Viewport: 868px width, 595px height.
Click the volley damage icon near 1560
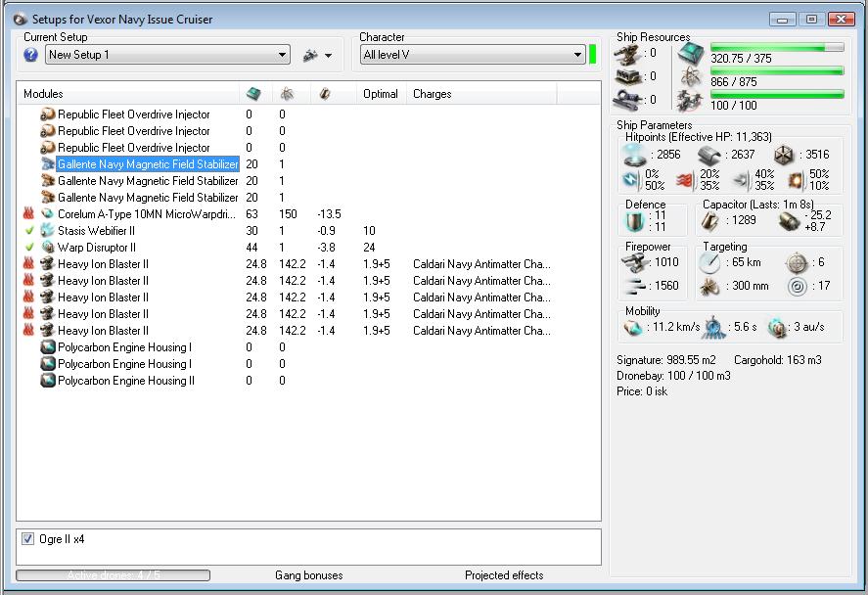(x=634, y=286)
